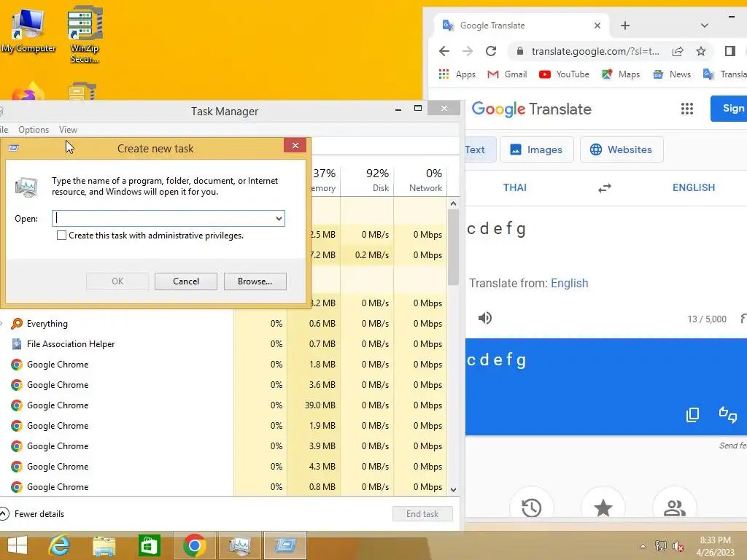
Task: Go back in Chrome
Action: point(444,51)
